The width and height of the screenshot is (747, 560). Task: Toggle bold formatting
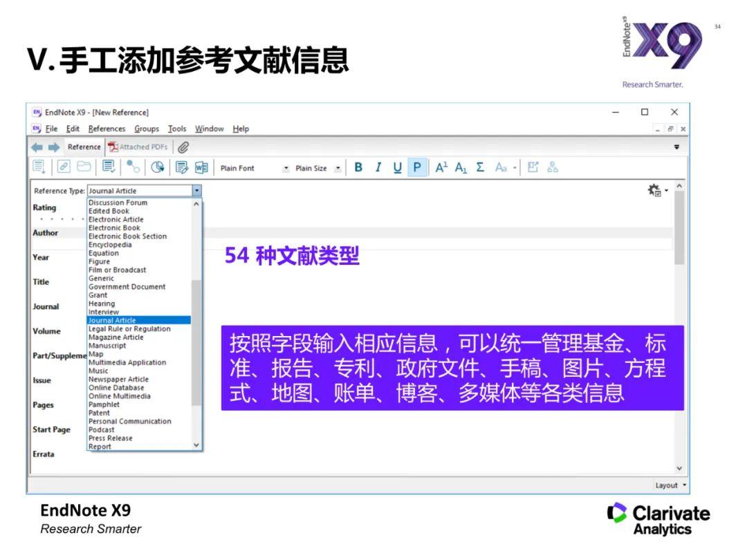[x=358, y=167]
